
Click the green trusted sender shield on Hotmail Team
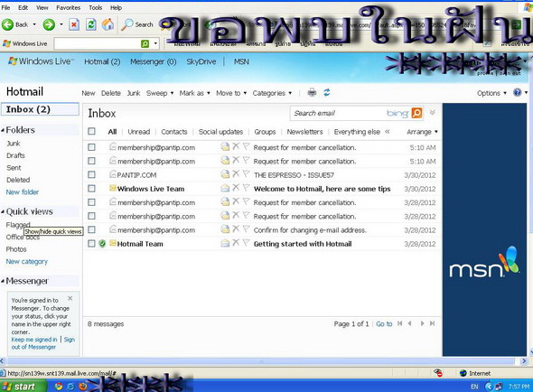(102, 244)
